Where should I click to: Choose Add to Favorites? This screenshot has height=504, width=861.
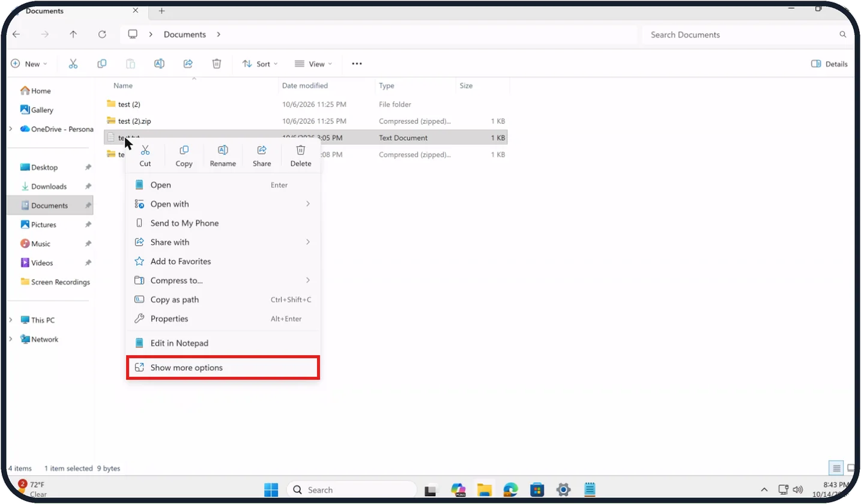(223, 261)
